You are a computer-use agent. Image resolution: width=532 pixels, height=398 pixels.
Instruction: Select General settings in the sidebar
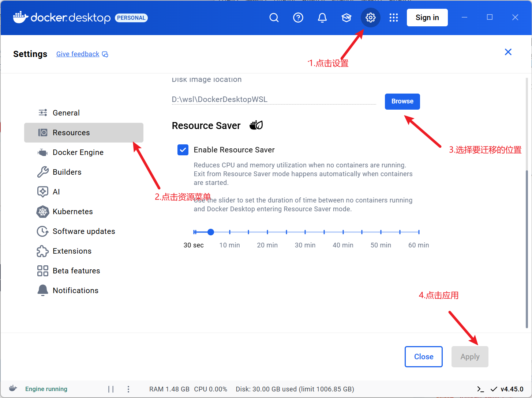pyautogui.click(x=84, y=113)
